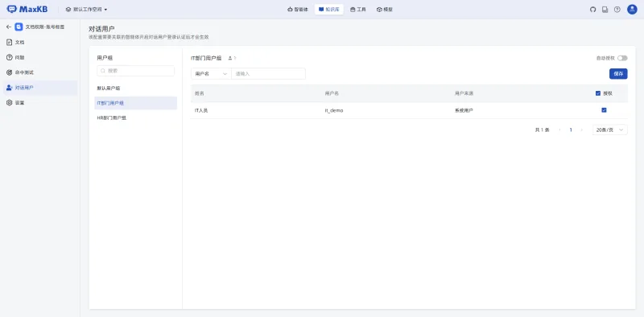Image resolution: width=644 pixels, height=317 pixels.
Task: Uncheck authorization for it_demo row
Action: 604,110
